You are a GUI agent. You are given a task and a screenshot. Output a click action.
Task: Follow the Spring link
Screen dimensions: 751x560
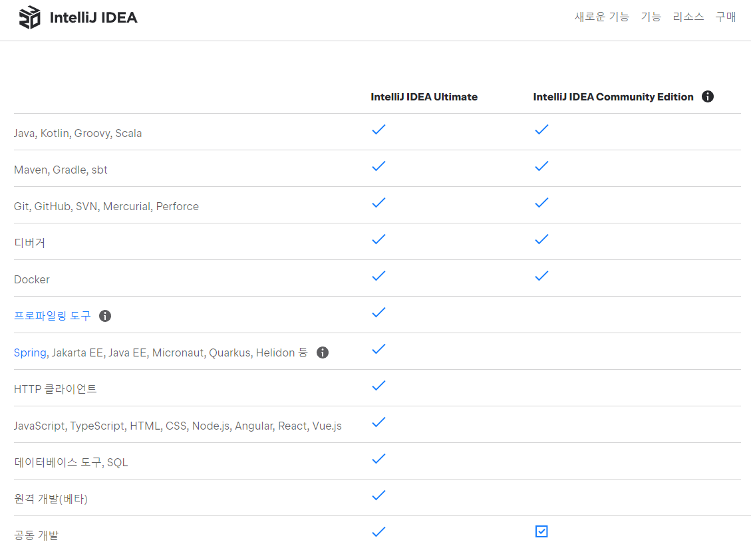click(x=30, y=353)
